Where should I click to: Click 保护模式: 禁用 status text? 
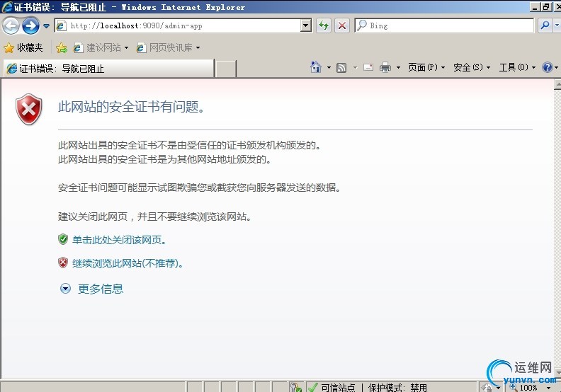pos(397,387)
